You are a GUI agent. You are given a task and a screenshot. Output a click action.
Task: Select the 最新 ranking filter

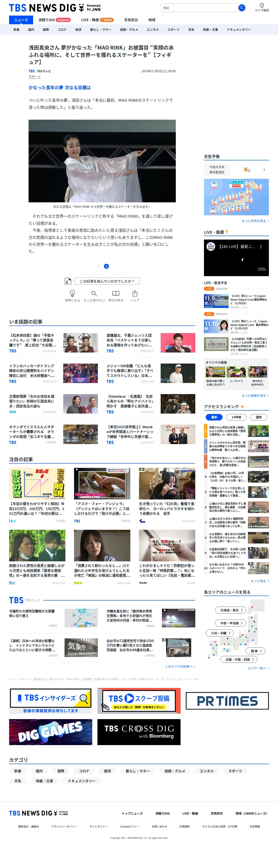(x=214, y=417)
